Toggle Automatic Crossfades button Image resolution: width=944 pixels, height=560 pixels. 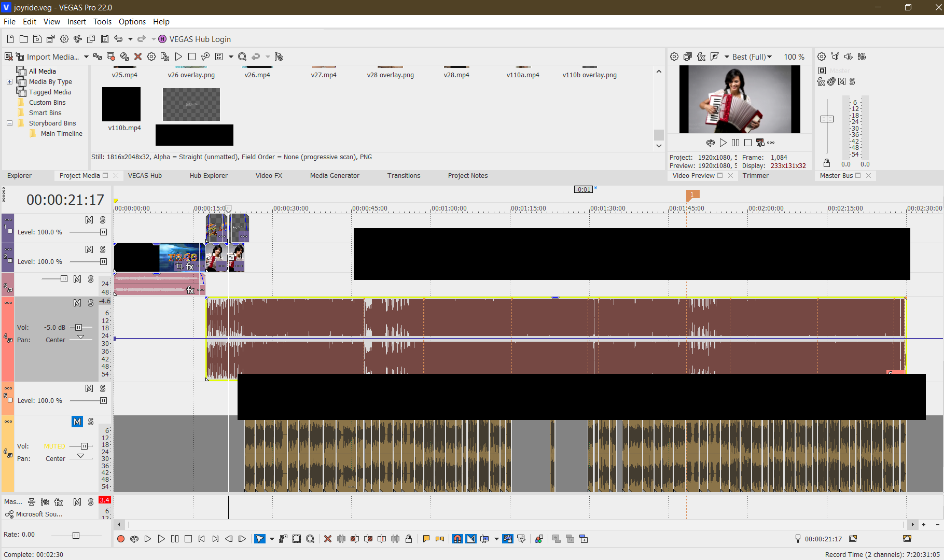click(x=470, y=539)
